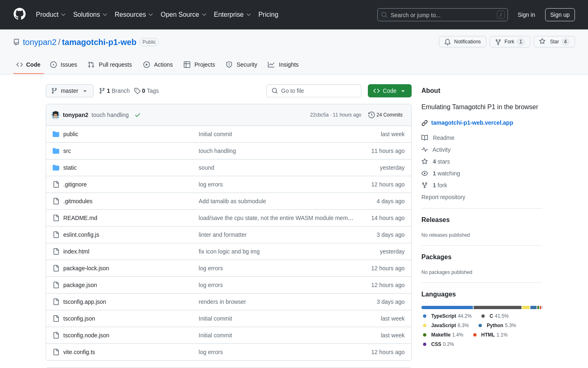Click the Fork icon button

(x=498, y=42)
